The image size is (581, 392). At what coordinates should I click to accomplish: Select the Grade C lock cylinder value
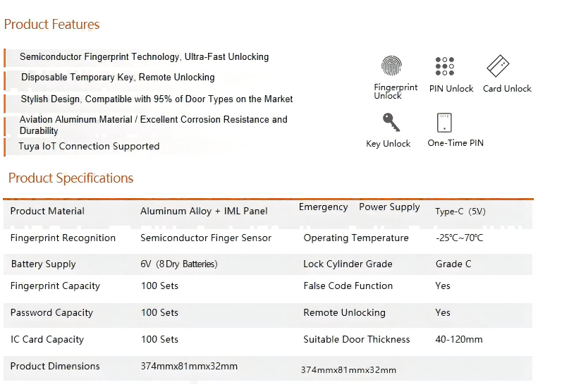point(453,264)
